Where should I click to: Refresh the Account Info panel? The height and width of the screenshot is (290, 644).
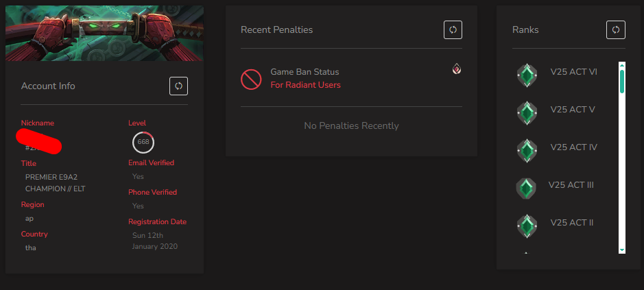tap(179, 86)
